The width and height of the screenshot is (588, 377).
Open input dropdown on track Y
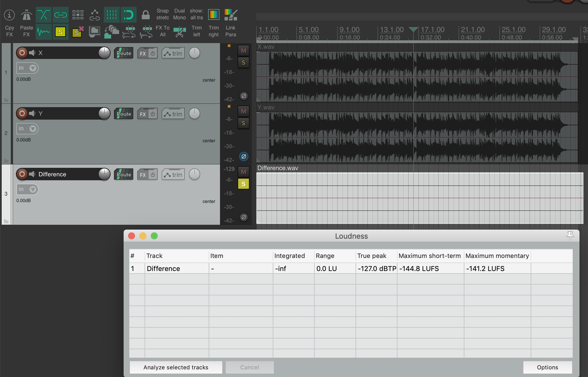pyautogui.click(x=27, y=129)
